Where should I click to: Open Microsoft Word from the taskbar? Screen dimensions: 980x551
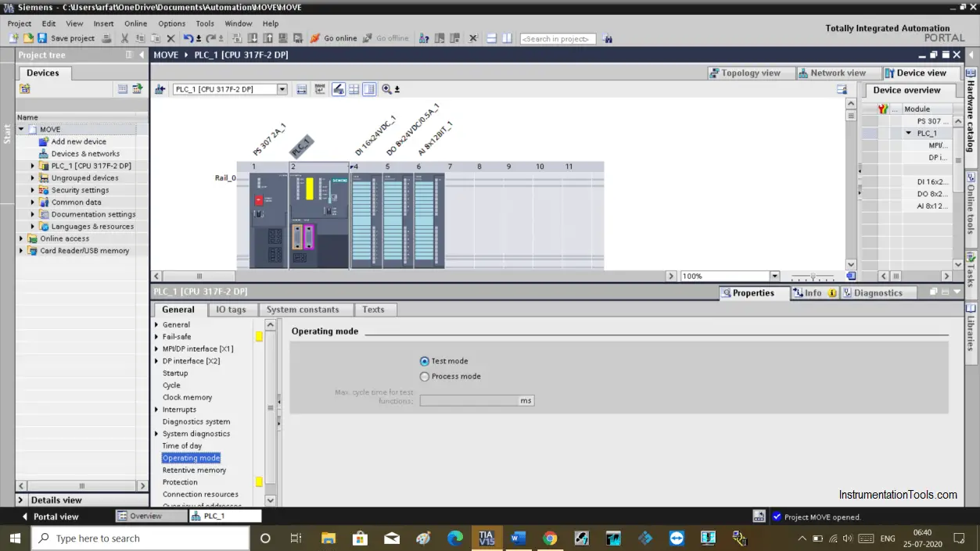click(x=518, y=538)
